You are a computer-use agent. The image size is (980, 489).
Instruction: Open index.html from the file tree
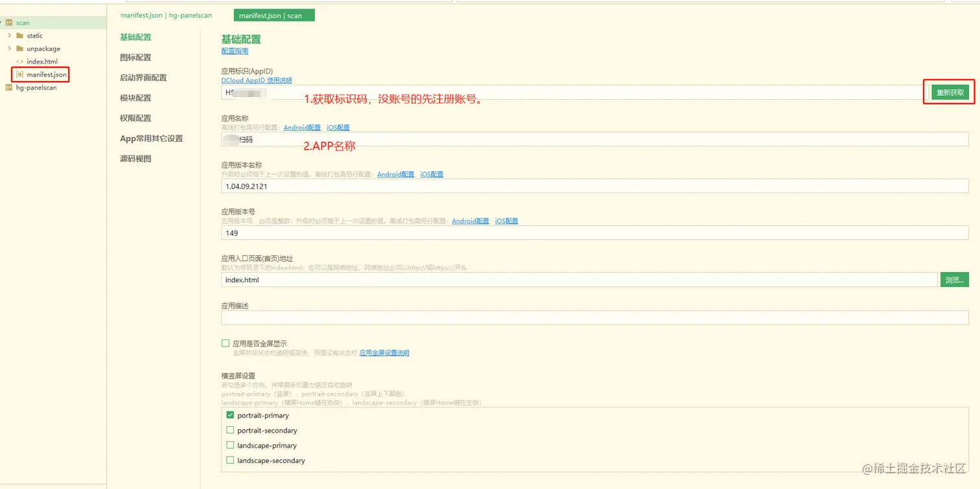[42, 62]
